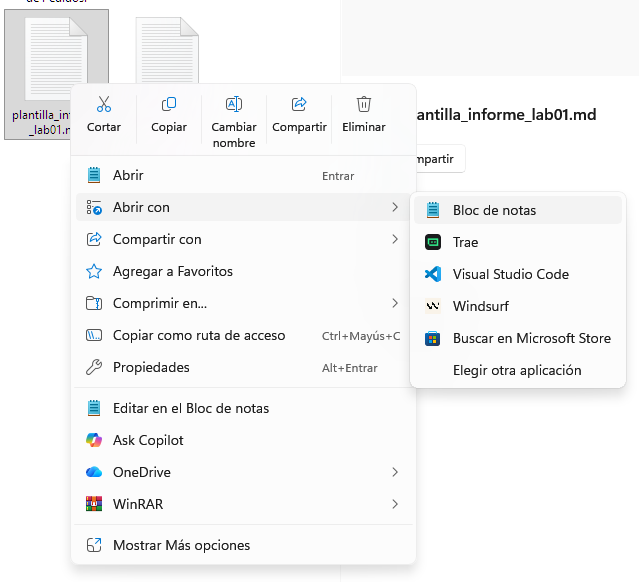Click the Copiar icon
Image resolution: width=639 pixels, height=582 pixels.
[169, 105]
